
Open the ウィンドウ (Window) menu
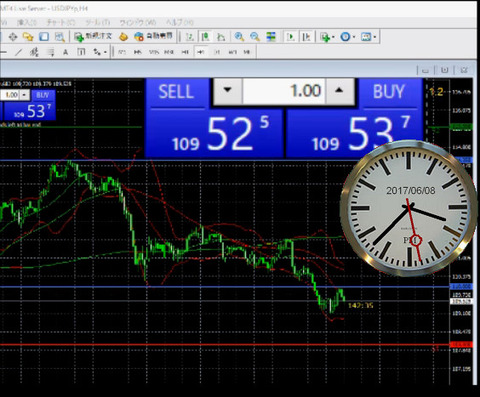137,22
